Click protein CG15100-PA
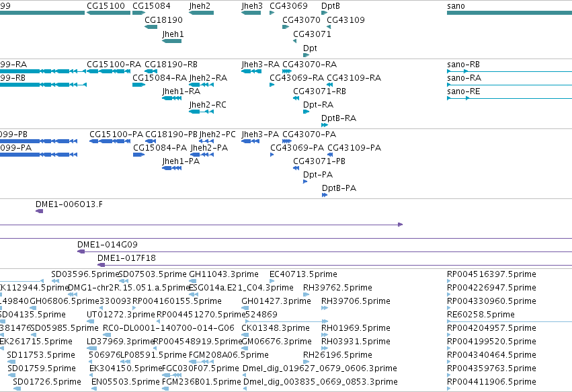 [x=116, y=134]
